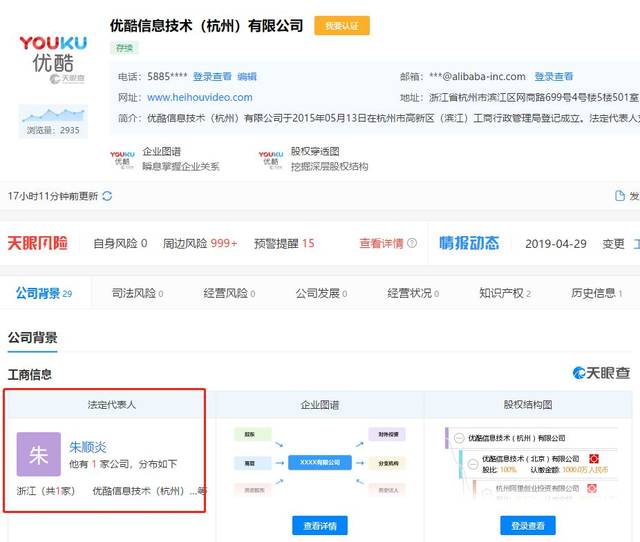Switch to the 司法风险 tab
The image size is (640, 542).
(138, 293)
